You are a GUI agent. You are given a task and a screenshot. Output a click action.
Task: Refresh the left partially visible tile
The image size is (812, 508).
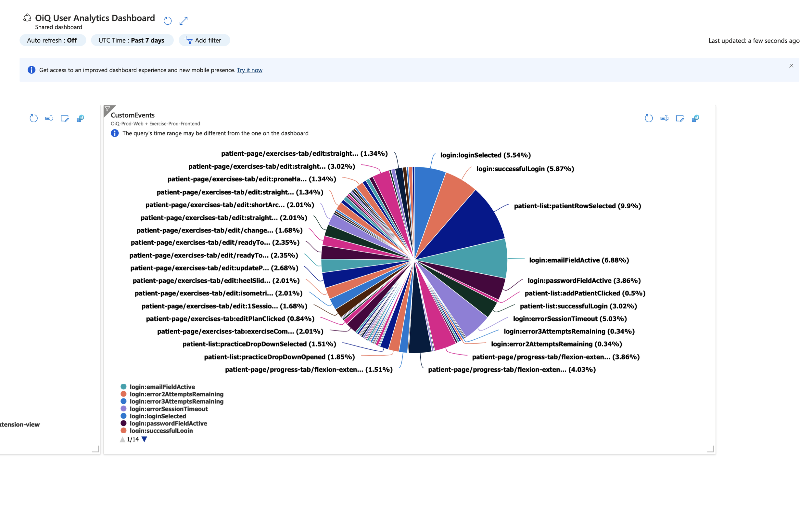coord(33,118)
